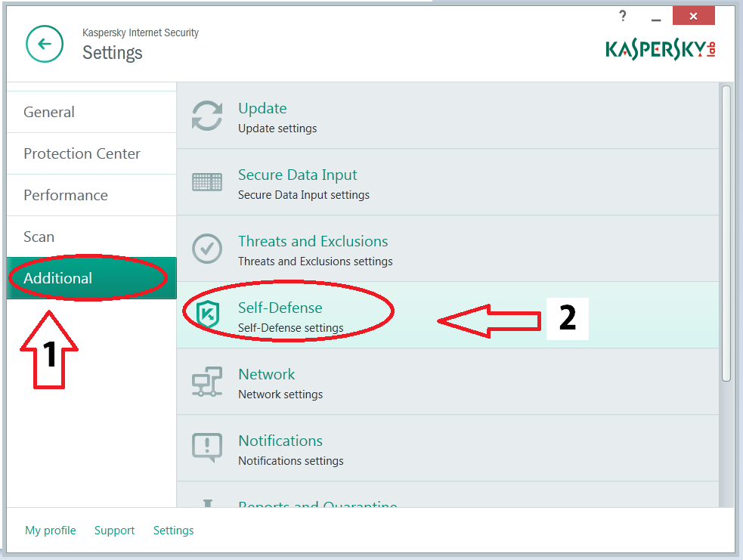Click Support link in footer
The height and width of the screenshot is (560, 743).
click(x=114, y=531)
